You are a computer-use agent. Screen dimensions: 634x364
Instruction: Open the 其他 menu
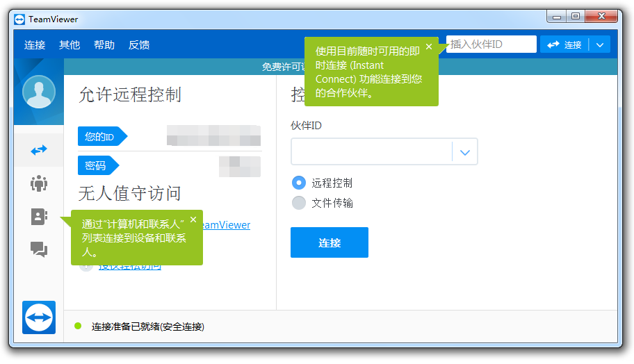(x=70, y=45)
